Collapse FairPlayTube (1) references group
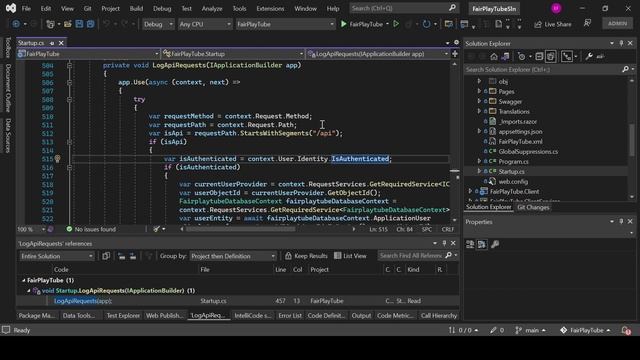The height and width of the screenshot is (360, 640). coord(24,280)
